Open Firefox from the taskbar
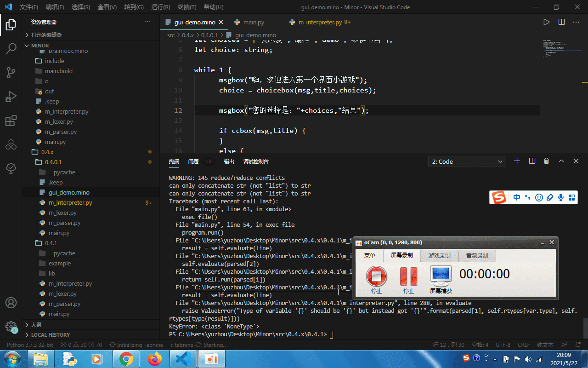 click(x=155, y=359)
